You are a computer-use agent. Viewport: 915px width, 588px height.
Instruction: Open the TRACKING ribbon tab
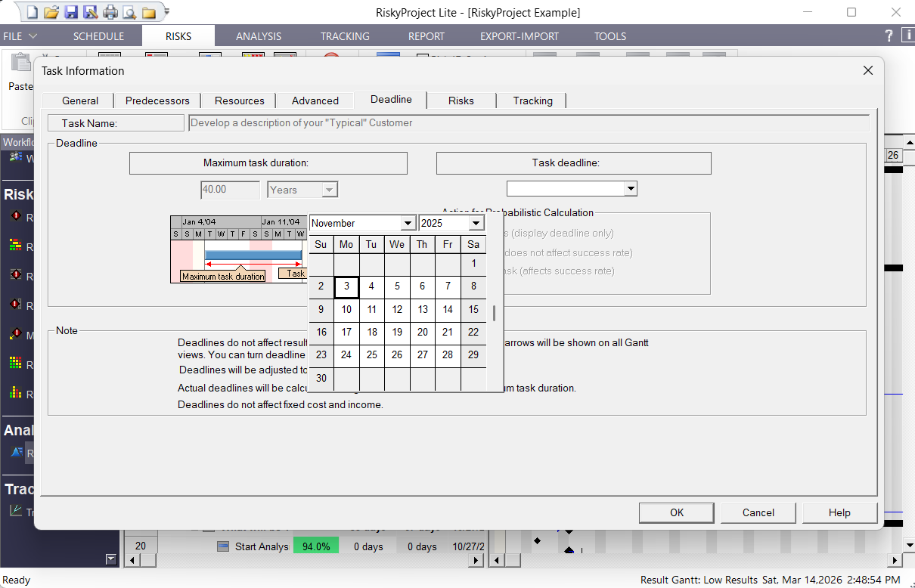coord(344,36)
